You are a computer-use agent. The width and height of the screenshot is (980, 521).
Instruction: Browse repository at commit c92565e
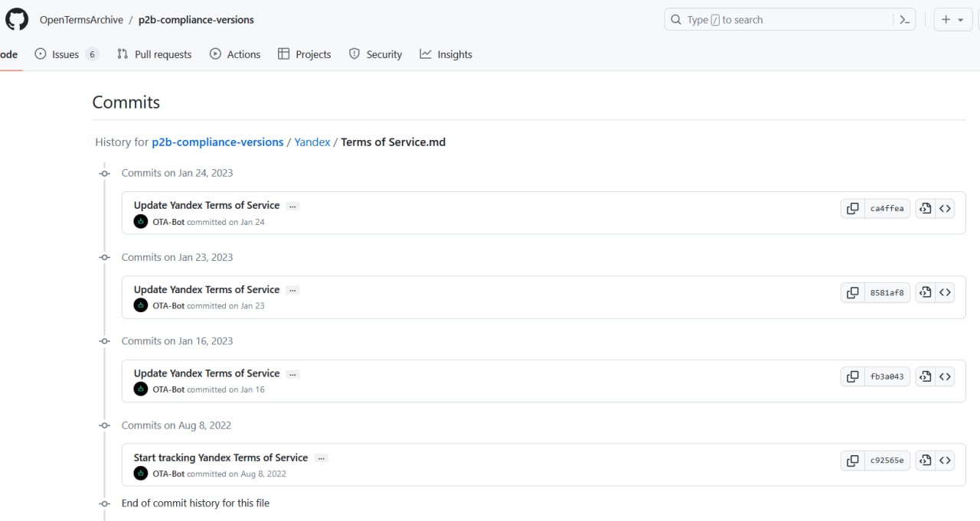[x=945, y=461]
